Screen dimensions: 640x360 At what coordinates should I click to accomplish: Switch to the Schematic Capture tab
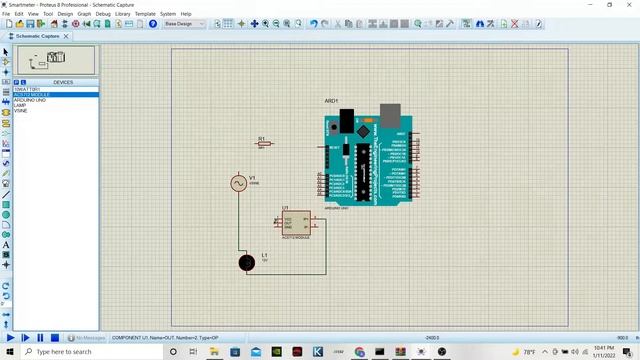[x=37, y=36]
